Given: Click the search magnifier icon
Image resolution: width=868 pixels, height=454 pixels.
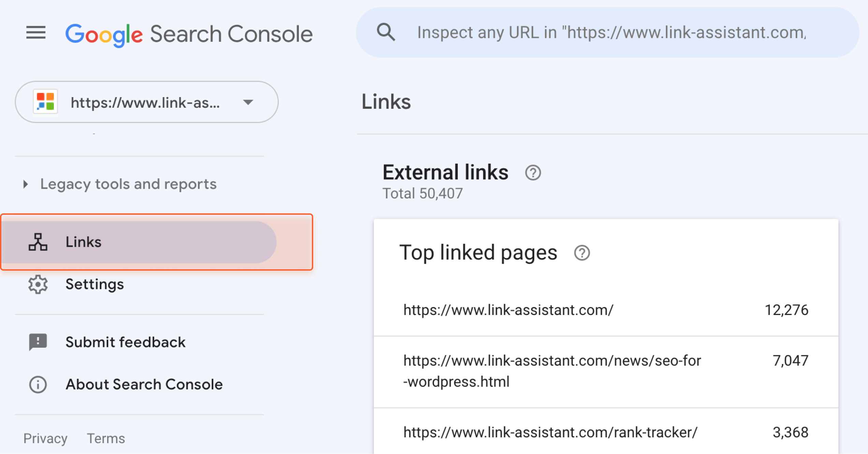Looking at the screenshot, I should click(386, 32).
